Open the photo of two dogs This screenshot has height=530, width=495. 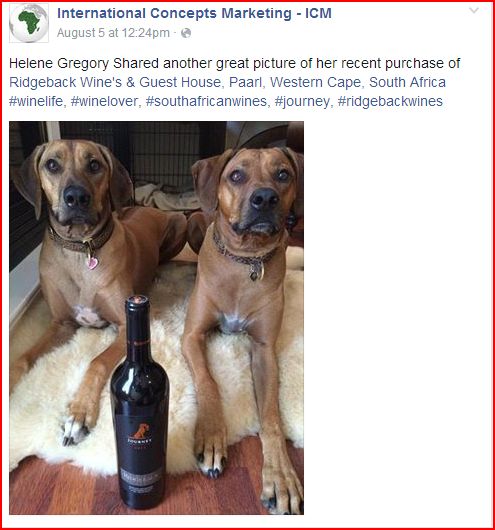[x=157, y=318]
